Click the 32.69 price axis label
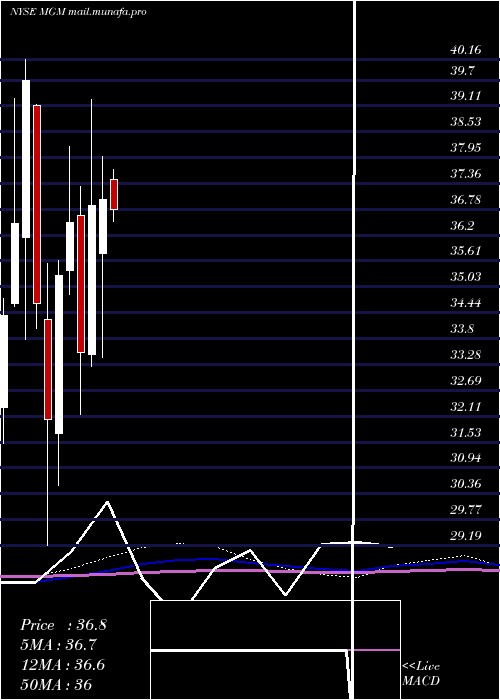The image size is (500, 700). [x=466, y=381]
